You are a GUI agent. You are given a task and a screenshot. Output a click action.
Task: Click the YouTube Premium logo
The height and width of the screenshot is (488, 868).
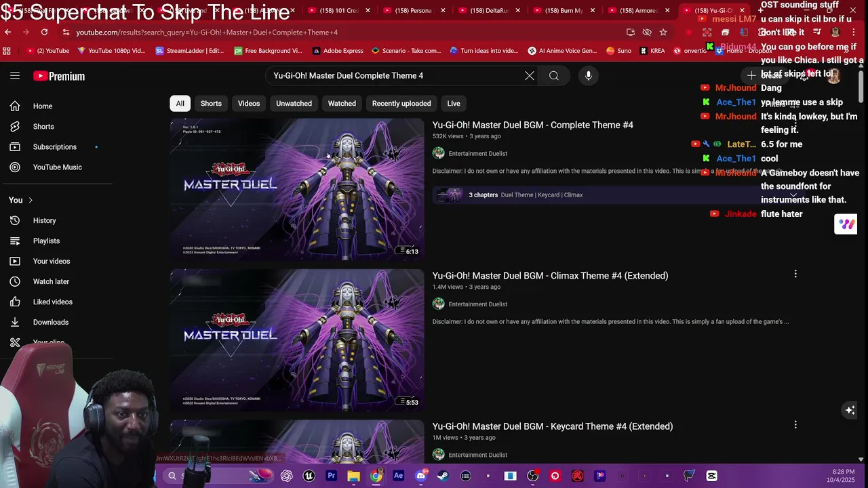coord(59,76)
